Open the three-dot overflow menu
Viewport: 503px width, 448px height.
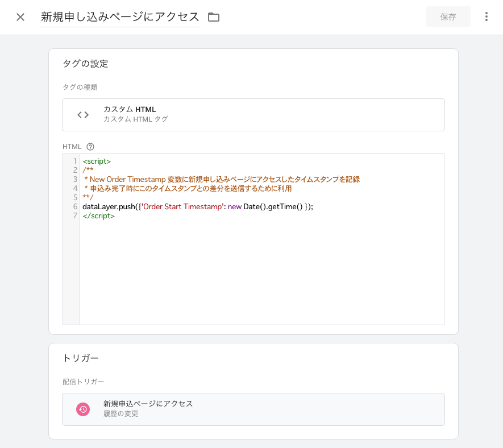pos(487,16)
